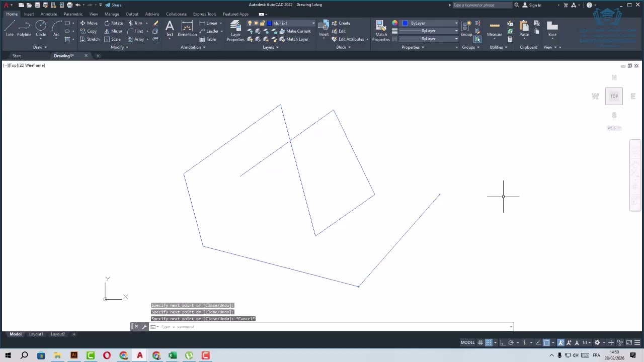
Task: Activate the Mirror command
Action: (x=113, y=31)
